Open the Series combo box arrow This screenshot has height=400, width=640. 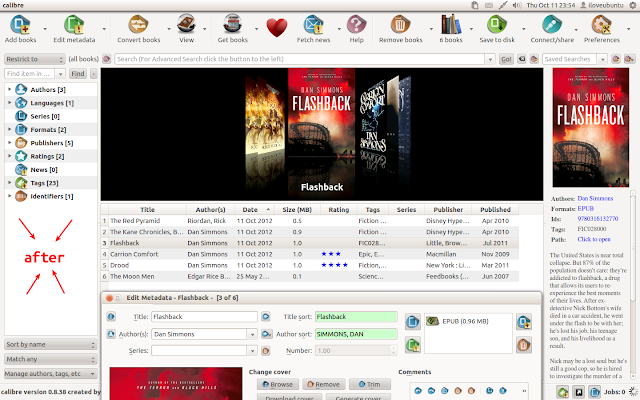pyautogui.click(x=253, y=351)
